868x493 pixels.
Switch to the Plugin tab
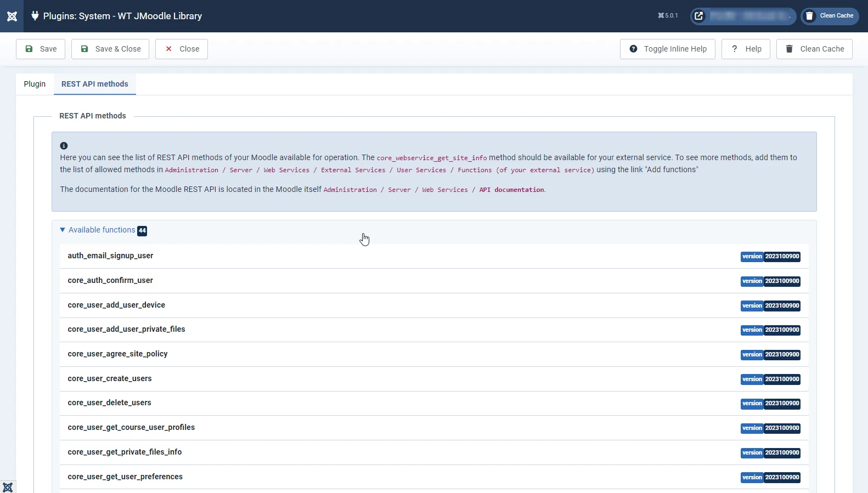click(x=35, y=84)
